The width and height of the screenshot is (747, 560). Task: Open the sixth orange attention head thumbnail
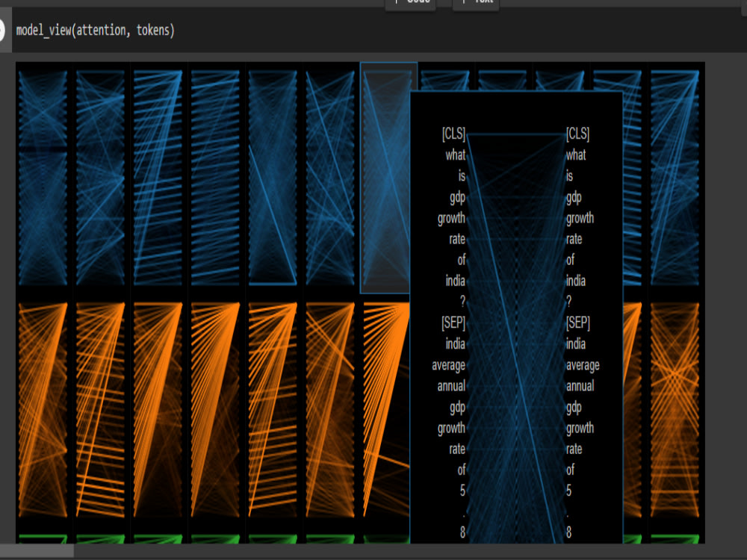(330, 409)
